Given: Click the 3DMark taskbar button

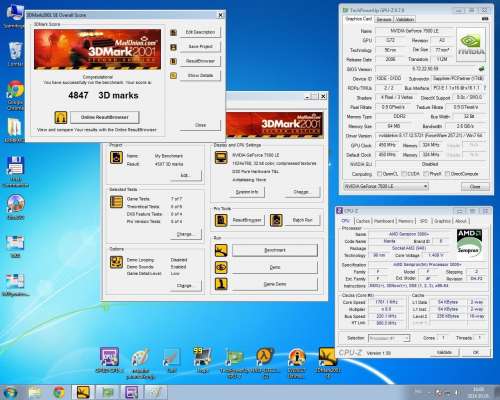Looking at the screenshot, I should 83,392.
